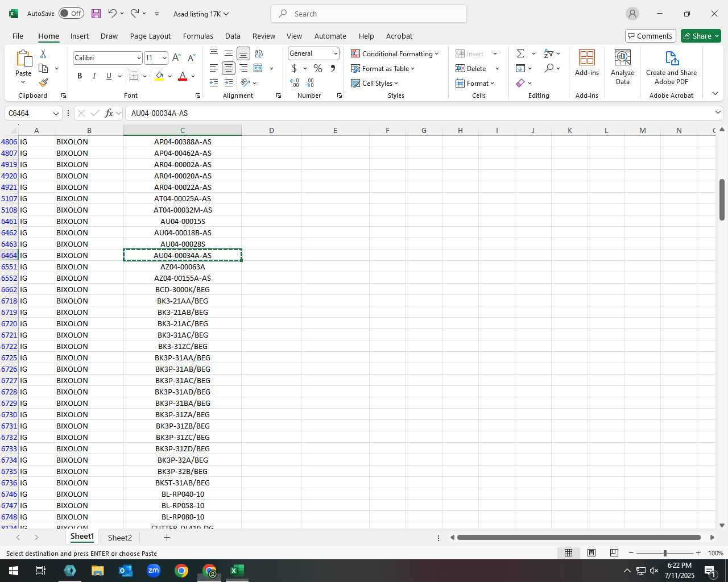Image resolution: width=728 pixels, height=582 pixels.
Task: Apply Comma Style number format
Action: pyautogui.click(x=333, y=68)
